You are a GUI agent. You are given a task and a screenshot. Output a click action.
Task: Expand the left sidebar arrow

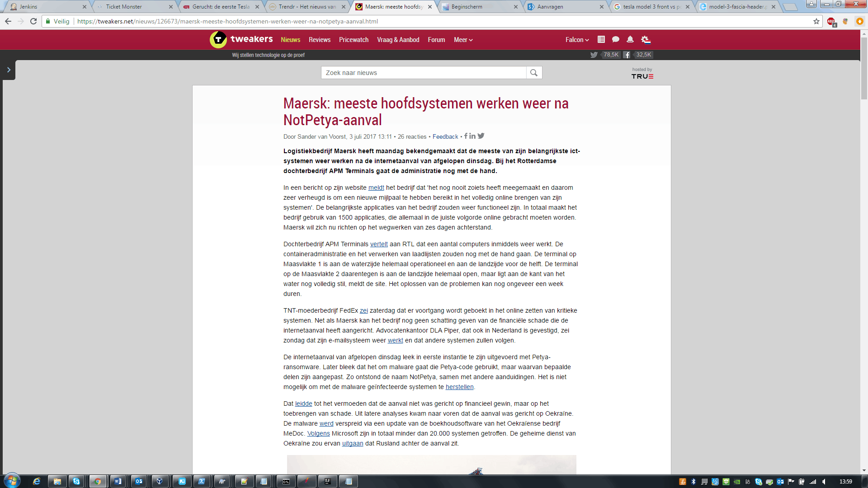point(9,70)
